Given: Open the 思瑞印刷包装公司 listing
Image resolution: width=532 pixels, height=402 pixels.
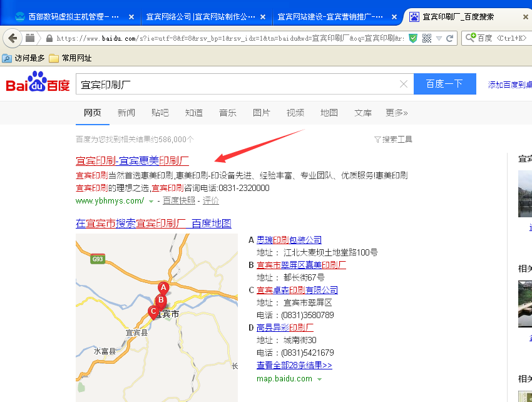Looking at the screenshot, I should click(x=289, y=240).
